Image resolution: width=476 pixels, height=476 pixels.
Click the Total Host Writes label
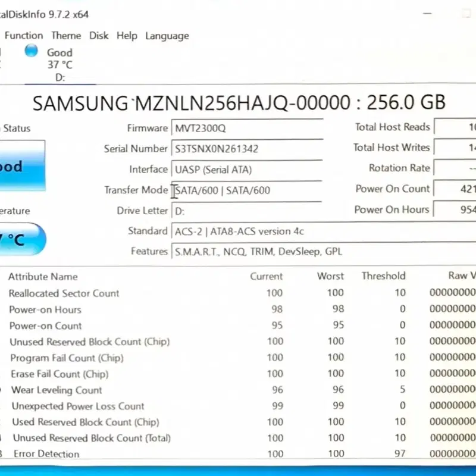392,148
